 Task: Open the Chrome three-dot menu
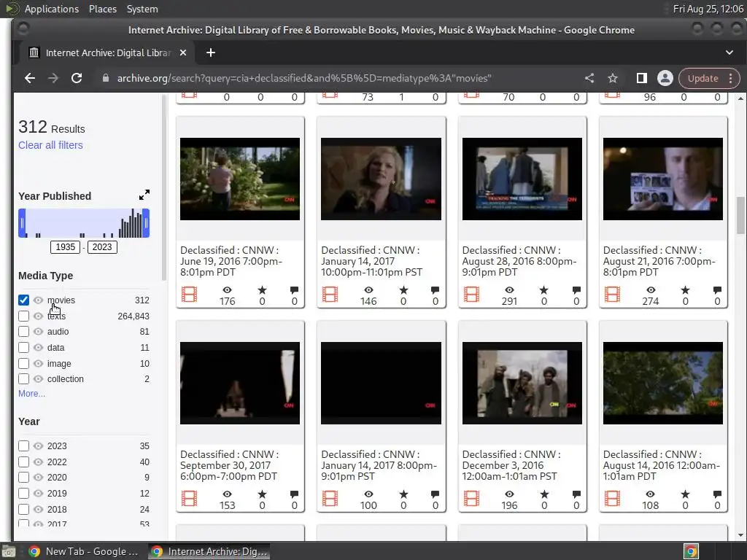(x=730, y=78)
